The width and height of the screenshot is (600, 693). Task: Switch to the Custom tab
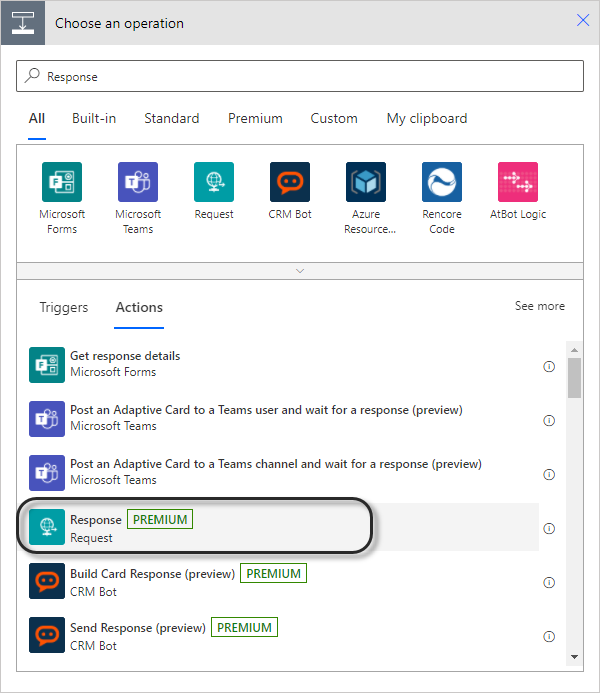click(334, 118)
